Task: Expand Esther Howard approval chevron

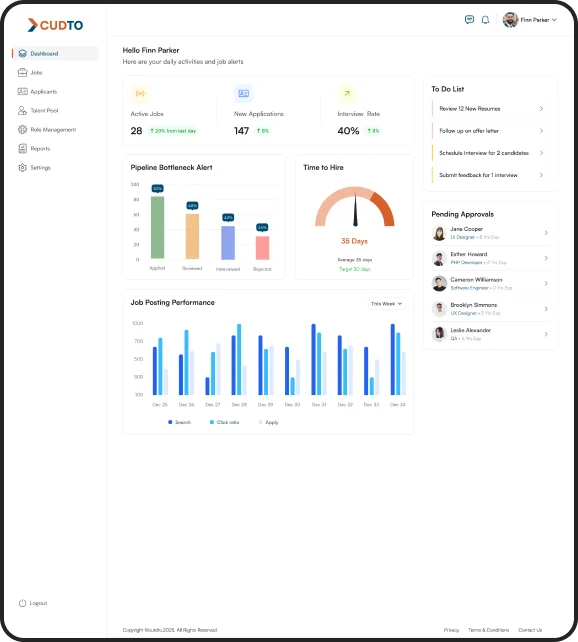Action: click(546, 258)
